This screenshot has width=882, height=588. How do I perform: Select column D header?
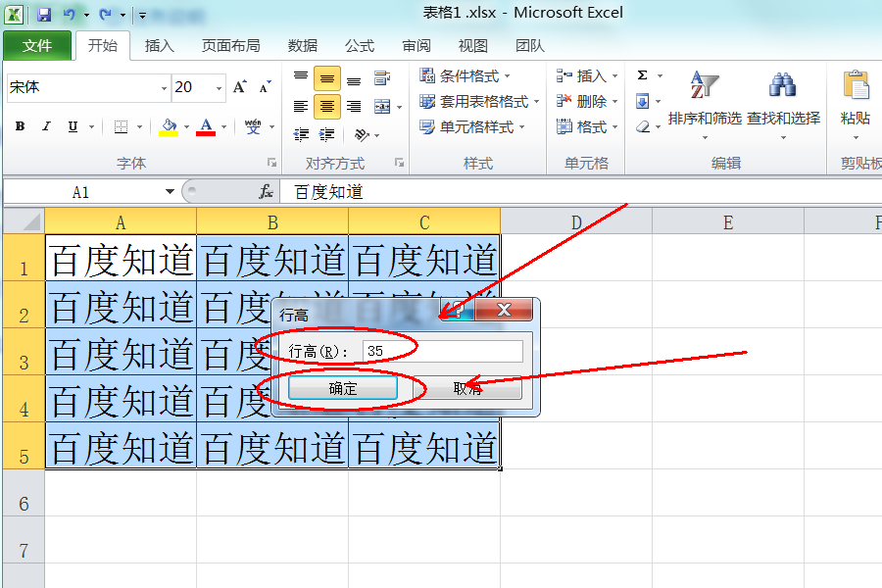576,221
